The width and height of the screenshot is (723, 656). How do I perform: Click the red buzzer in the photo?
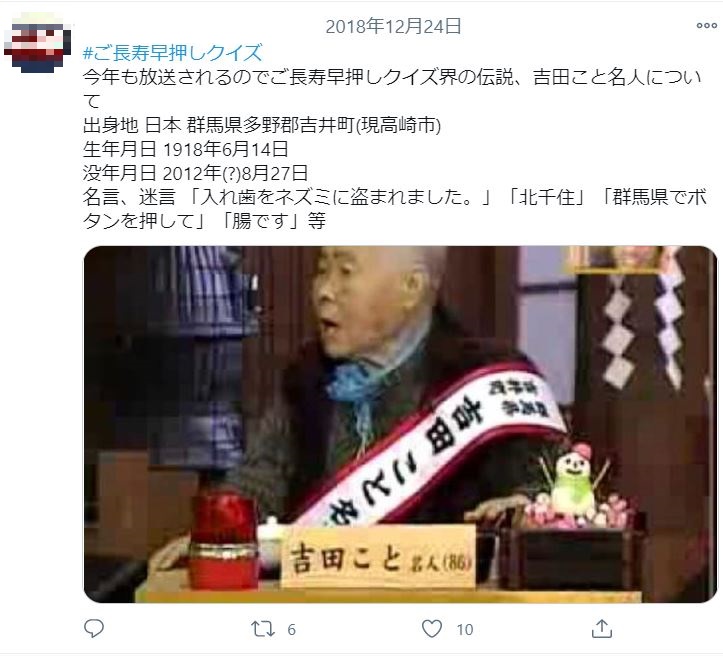pos(223,540)
